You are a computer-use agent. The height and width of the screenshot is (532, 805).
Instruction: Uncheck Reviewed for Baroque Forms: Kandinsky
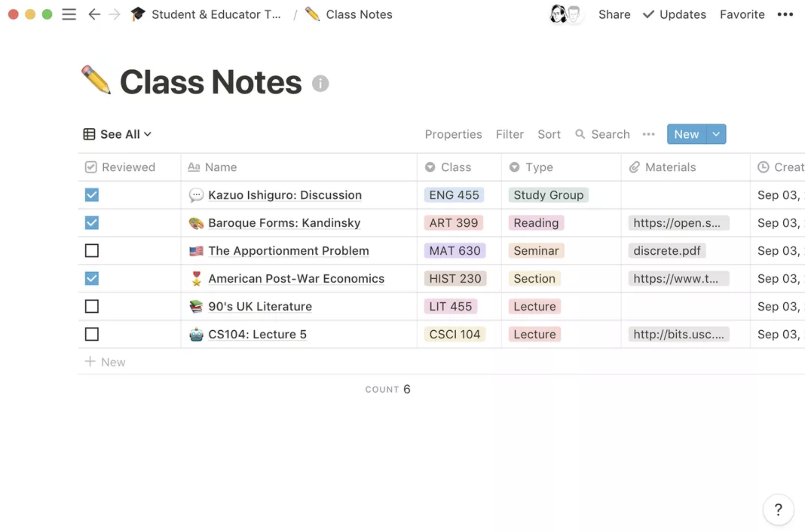coord(91,223)
